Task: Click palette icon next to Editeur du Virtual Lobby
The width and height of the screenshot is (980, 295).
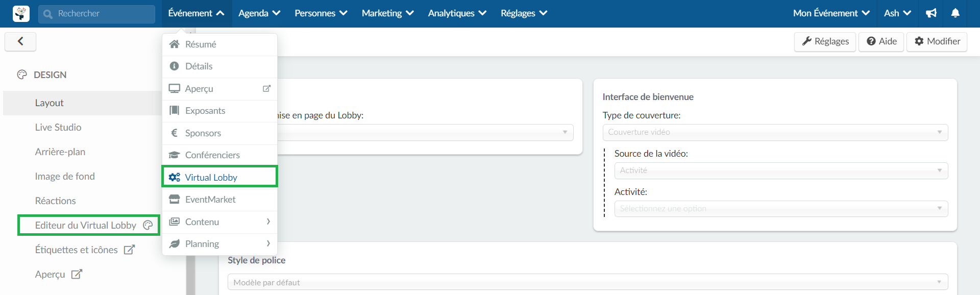Action: tap(148, 225)
